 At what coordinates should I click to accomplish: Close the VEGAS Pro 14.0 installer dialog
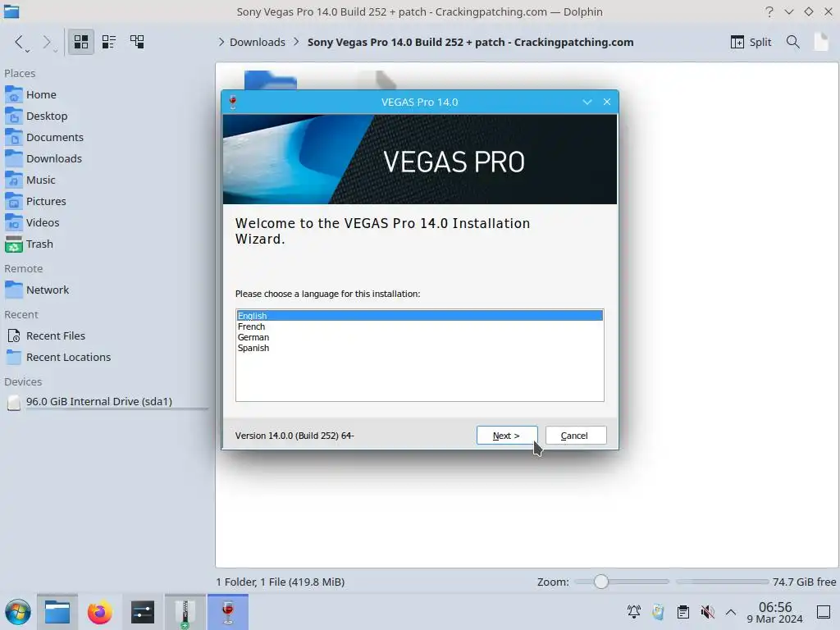tap(607, 102)
